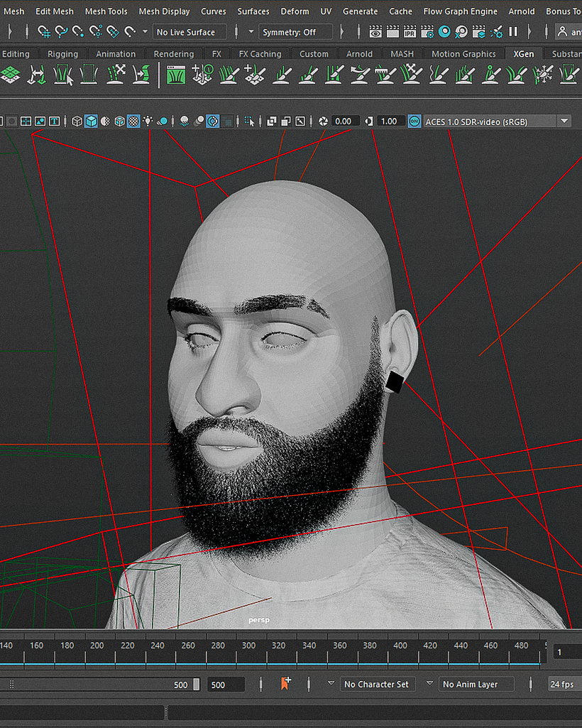
Task: Switch to the MASH shelf tab
Action: pyautogui.click(x=402, y=53)
